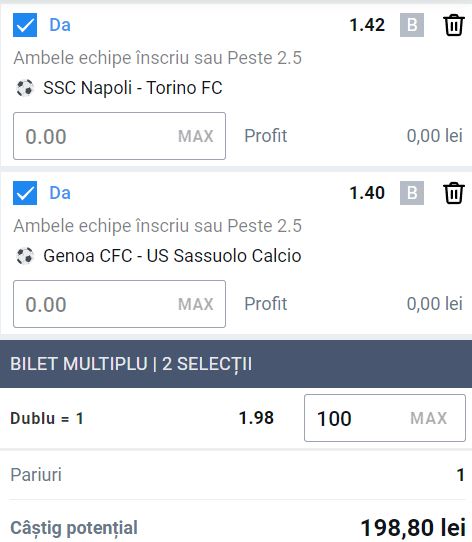Collapse the Bilet Multiplu 2 Selecții header
The image size is (472, 542).
pos(236,364)
